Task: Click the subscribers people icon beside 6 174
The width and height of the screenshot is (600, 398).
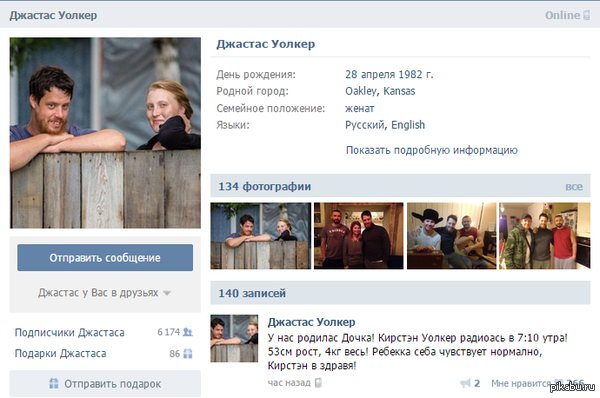Action: point(188,332)
